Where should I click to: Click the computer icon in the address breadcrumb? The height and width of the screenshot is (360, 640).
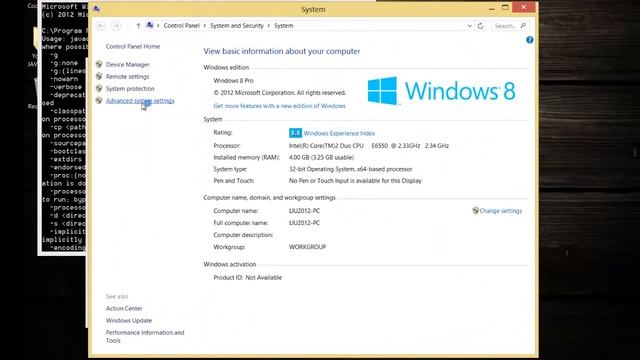(x=150, y=25)
